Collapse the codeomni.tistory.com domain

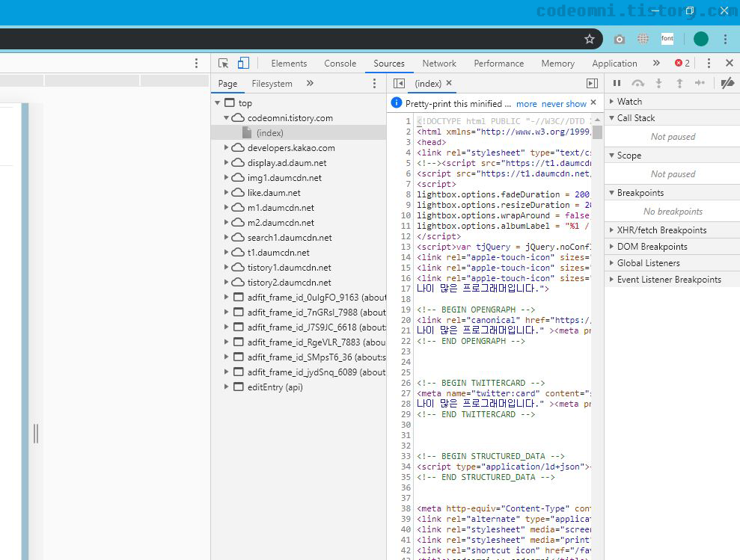[227, 117]
